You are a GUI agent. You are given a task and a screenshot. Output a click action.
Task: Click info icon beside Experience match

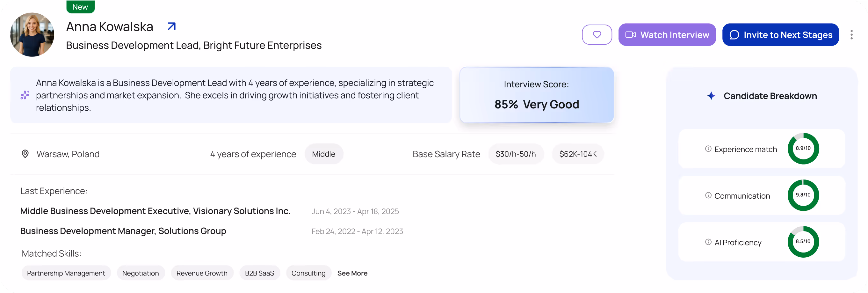click(708, 149)
